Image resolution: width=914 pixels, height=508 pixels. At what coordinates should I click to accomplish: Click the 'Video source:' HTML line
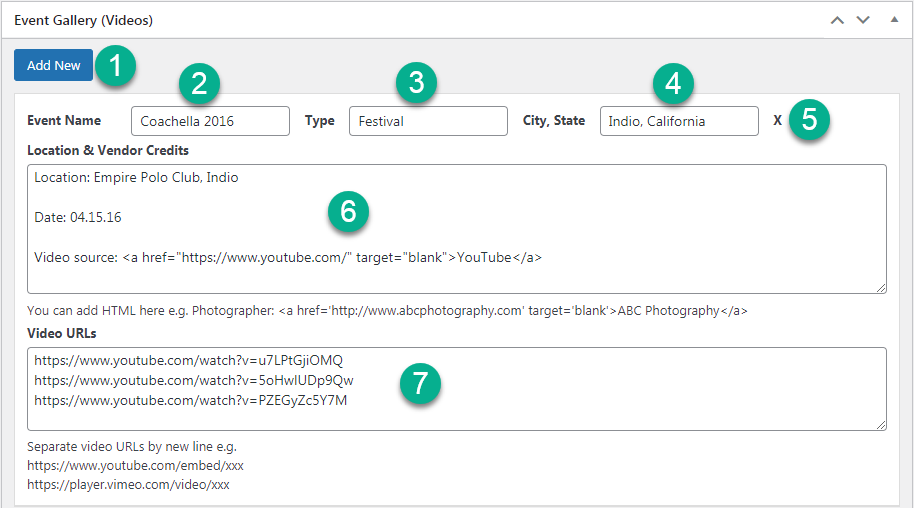click(288, 257)
